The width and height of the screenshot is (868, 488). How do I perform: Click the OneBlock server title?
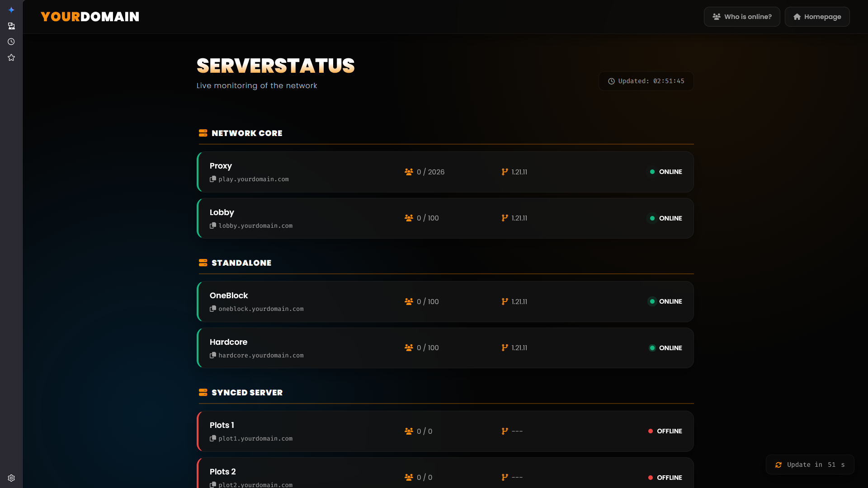click(x=229, y=296)
